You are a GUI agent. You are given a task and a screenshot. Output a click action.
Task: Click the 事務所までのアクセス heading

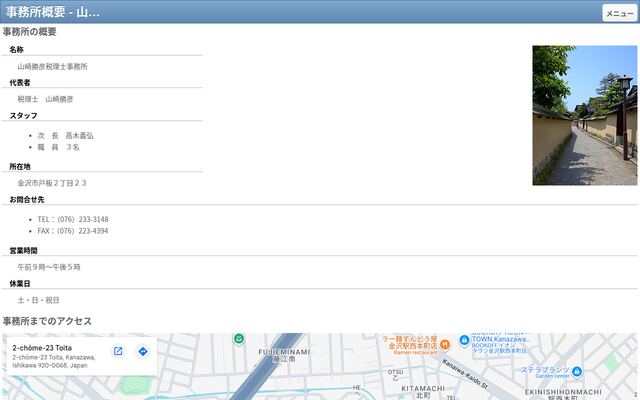[47, 321]
